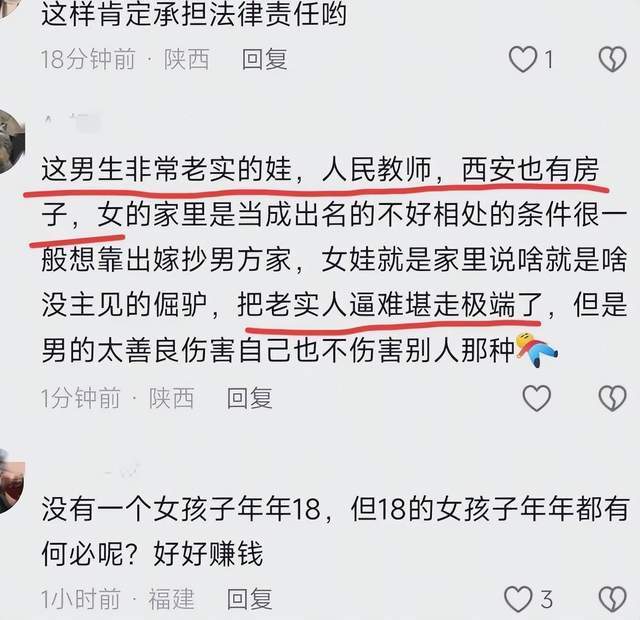This screenshot has width=640, height=620.
Task: Dislike the 18分钟前 comment with broken heart
Action: pyautogui.click(x=612, y=60)
